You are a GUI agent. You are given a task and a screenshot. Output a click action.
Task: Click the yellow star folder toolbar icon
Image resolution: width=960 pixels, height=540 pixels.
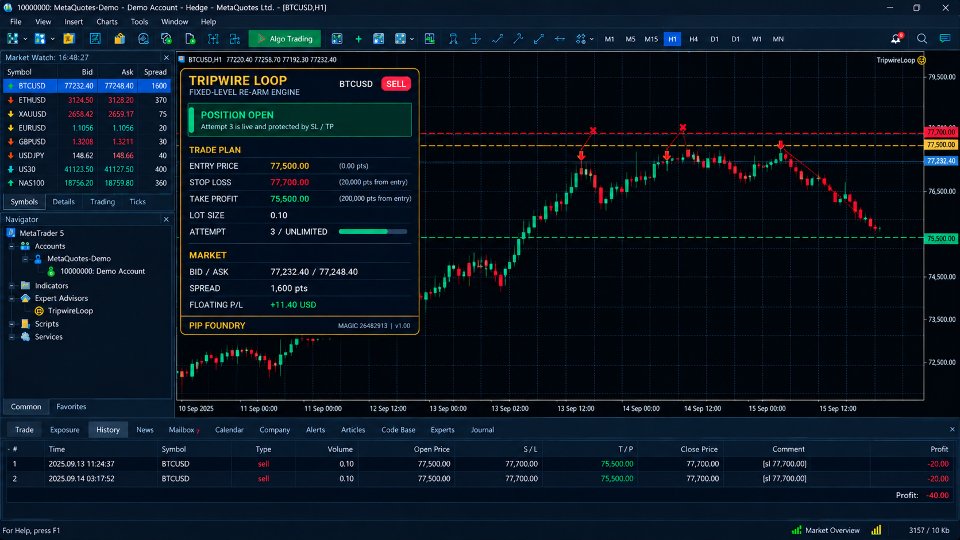pos(69,39)
